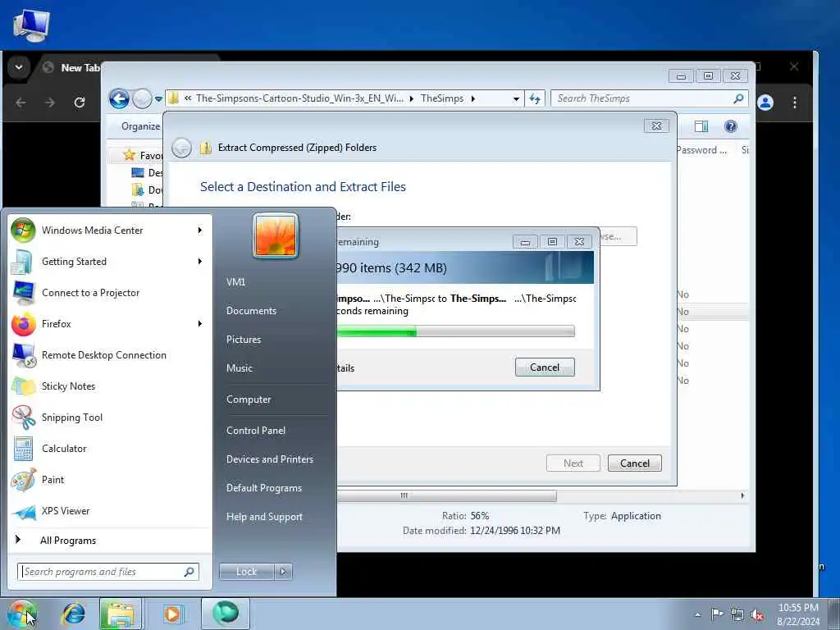
Task: Open Control Panel from Start menu
Action: (256, 431)
